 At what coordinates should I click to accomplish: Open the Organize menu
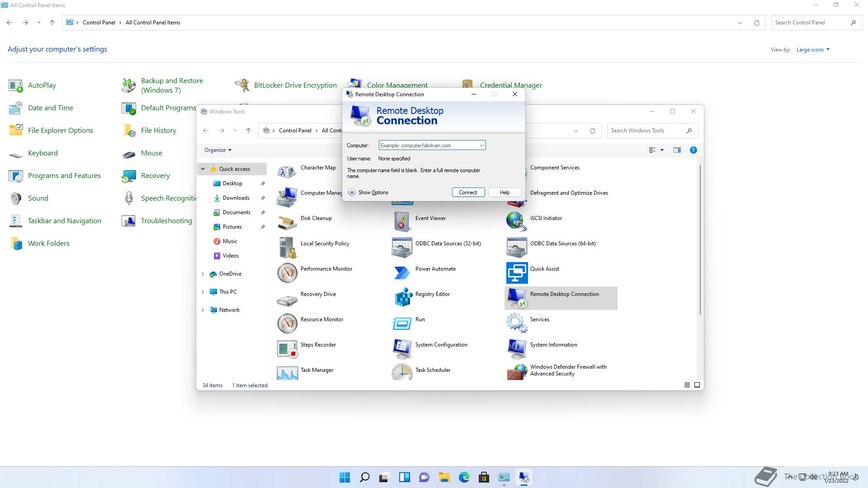click(x=218, y=150)
